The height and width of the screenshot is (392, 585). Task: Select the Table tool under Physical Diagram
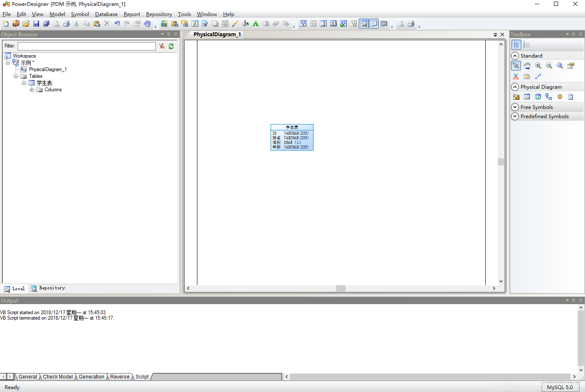click(x=527, y=97)
